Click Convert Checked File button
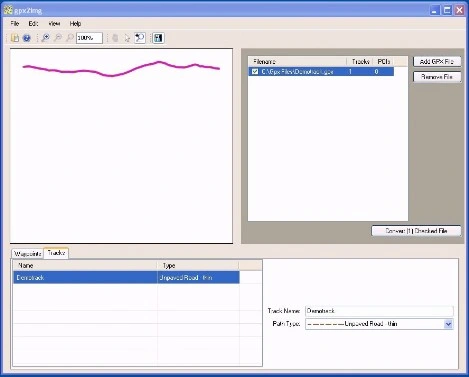Image resolution: width=469 pixels, height=377 pixels. click(416, 231)
